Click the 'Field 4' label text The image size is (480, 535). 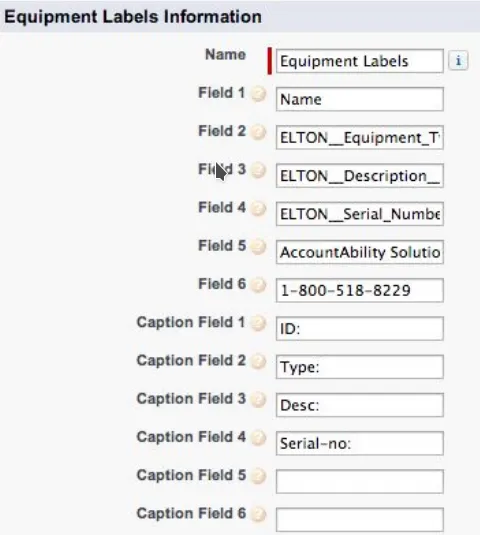point(222,207)
